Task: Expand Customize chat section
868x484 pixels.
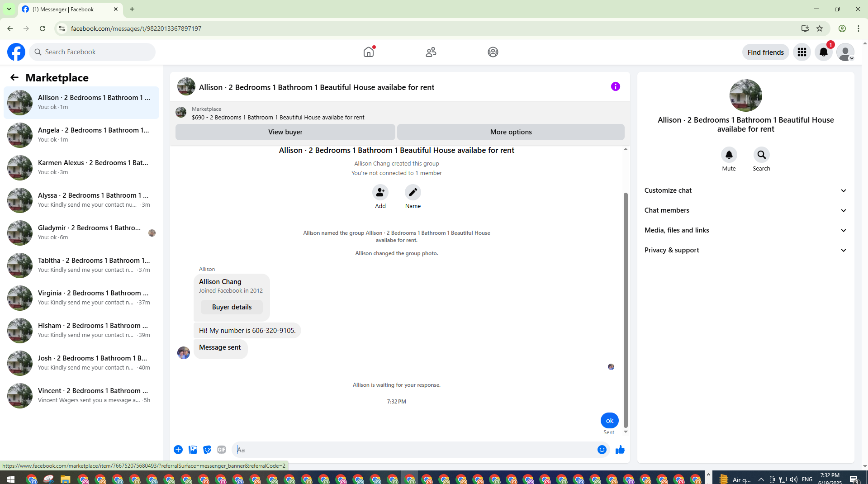Action: point(746,190)
